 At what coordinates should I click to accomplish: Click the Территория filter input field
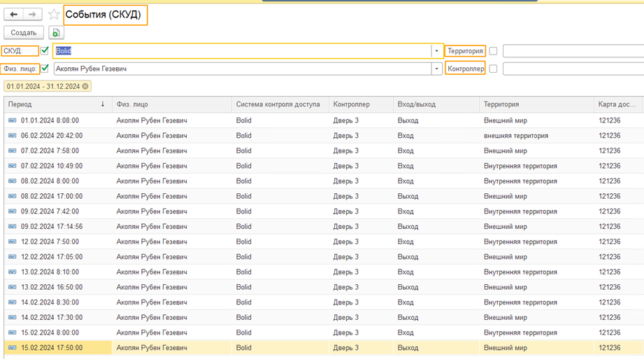click(573, 51)
